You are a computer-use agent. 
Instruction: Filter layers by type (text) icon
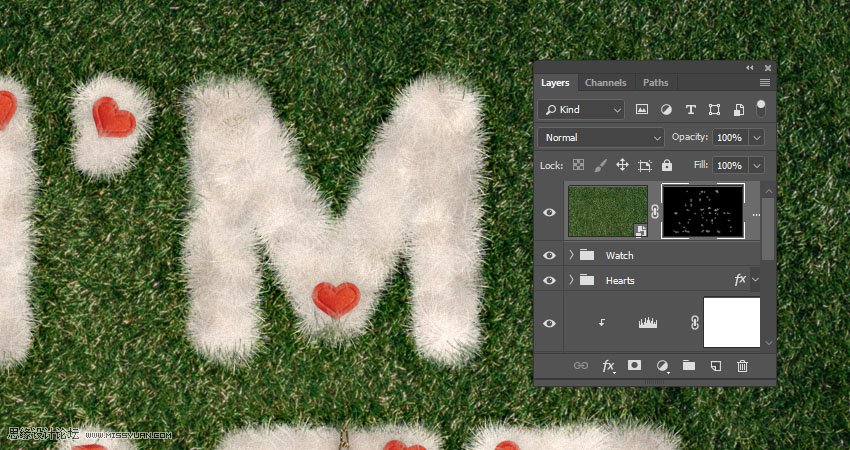[690, 110]
